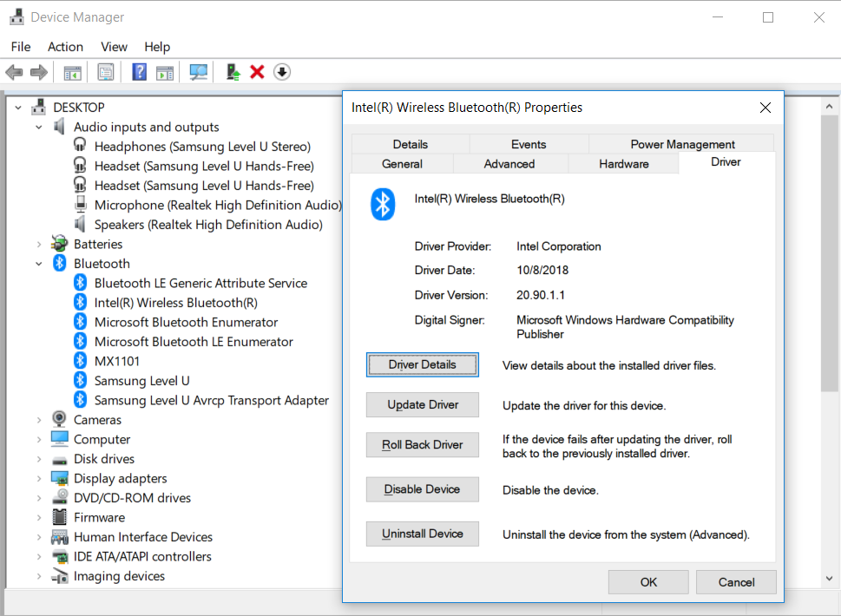The image size is (841, 616).
Task: Switch to the Advanced tab
Action: pos(509,163)
